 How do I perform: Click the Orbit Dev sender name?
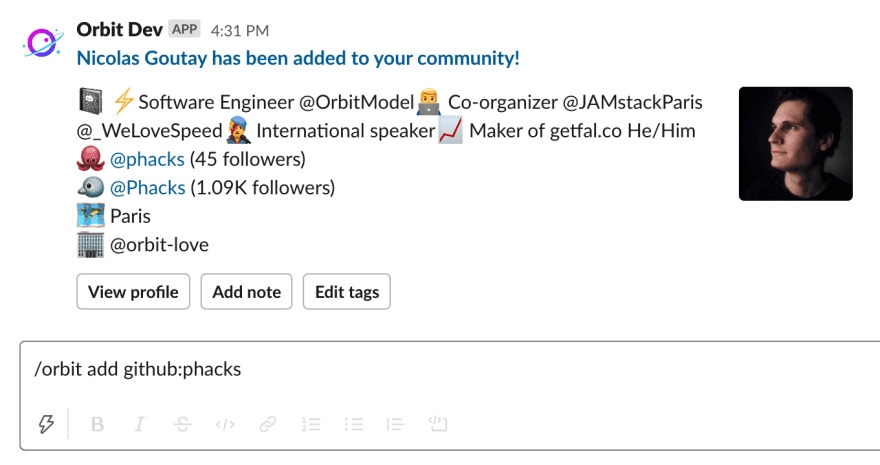click(120, 29)
